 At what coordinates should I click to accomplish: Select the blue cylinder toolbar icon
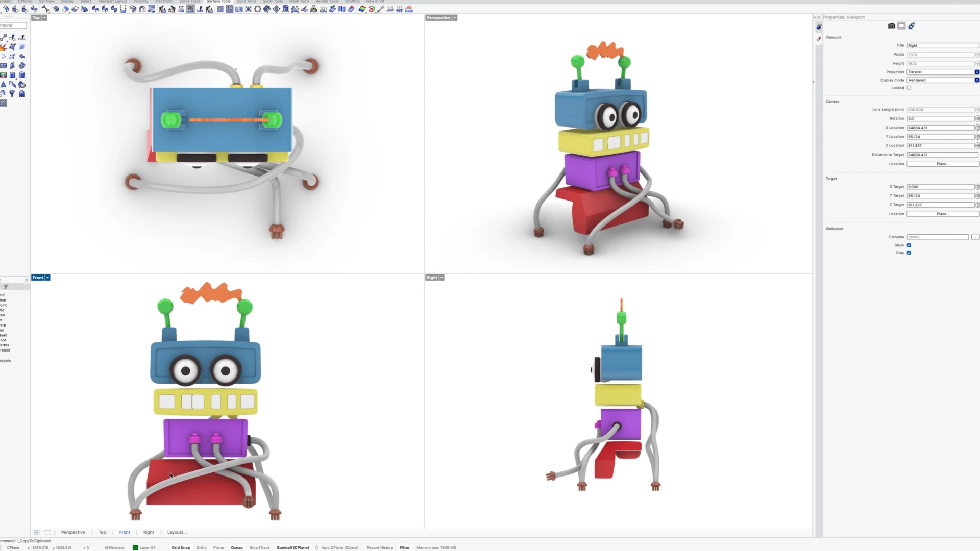(286, 9)
